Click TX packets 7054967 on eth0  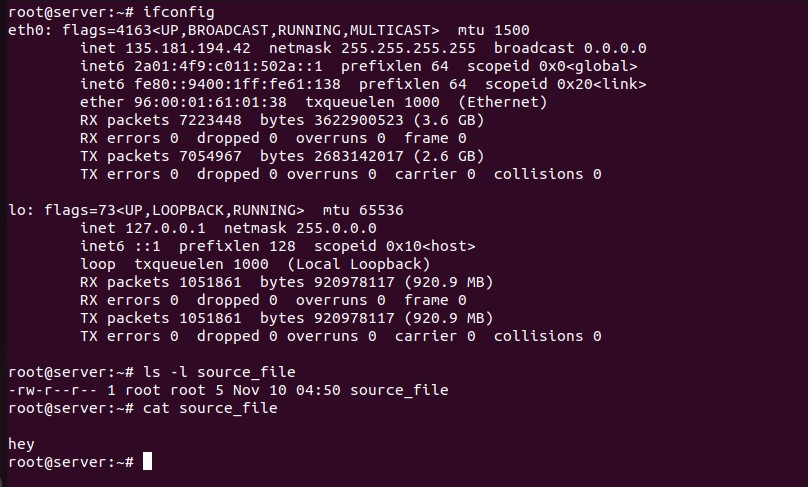coord(161,156)
